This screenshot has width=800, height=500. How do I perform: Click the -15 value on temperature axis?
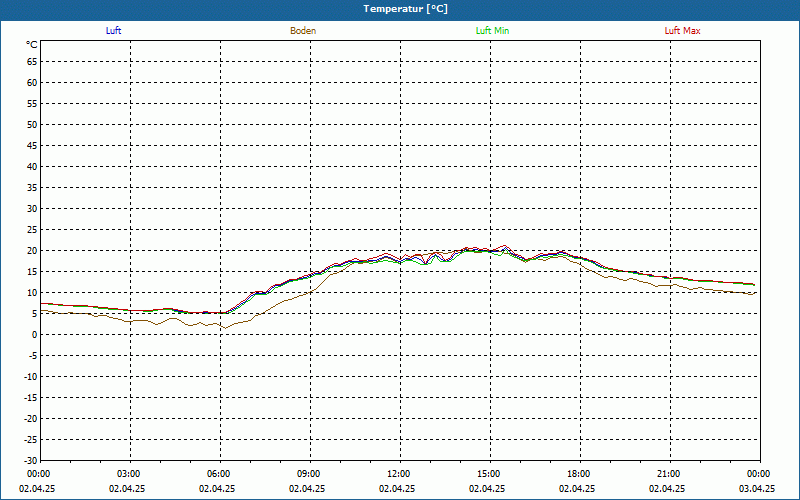(31, 397)
